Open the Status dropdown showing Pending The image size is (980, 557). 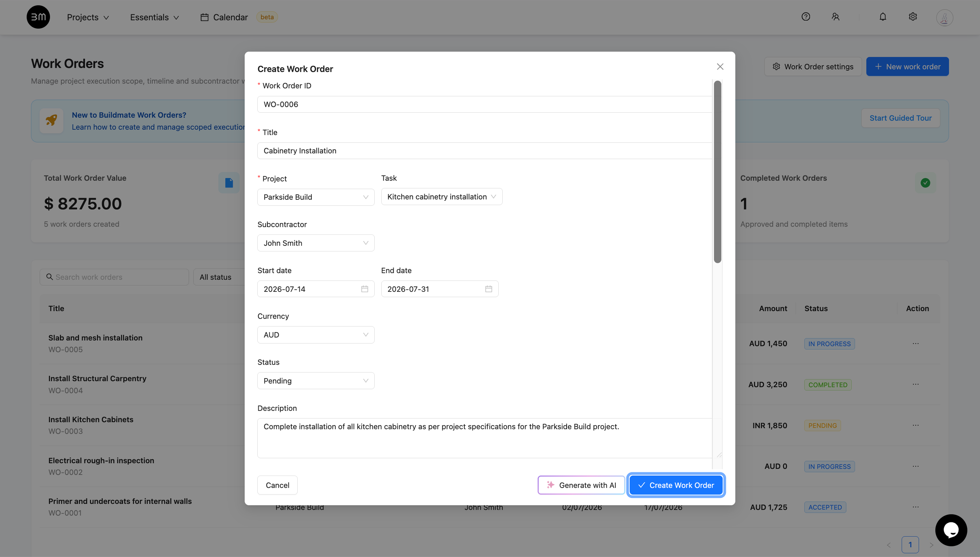316,381
